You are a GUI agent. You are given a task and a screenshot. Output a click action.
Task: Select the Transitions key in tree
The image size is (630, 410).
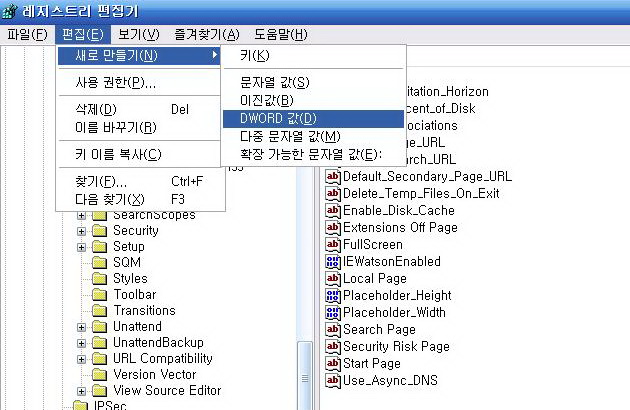[x=144, y=311]
